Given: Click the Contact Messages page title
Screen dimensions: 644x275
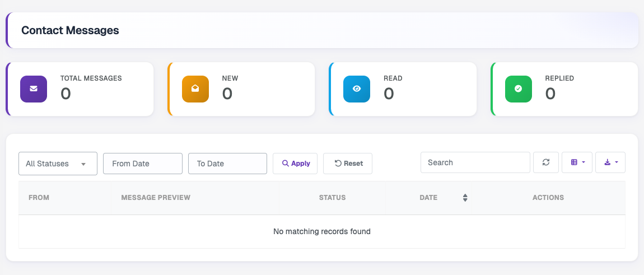Looking at the screenshot, I should pyautogui.click(x=70, y=30).
